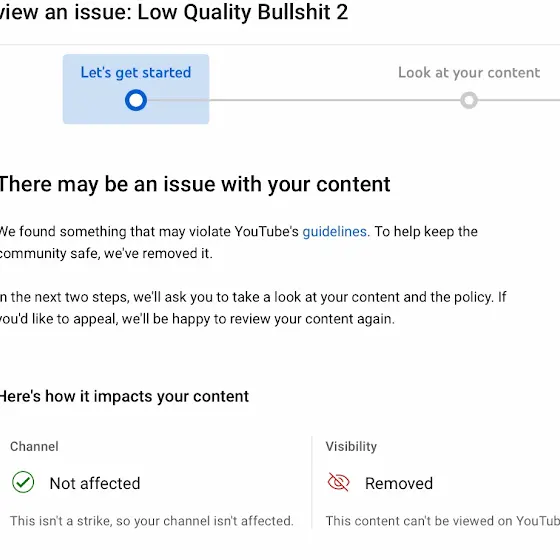The height and width of the screenshot is (560, 560).
Task: Click the Here's how it impacts heading
Action: pos(124,397)
